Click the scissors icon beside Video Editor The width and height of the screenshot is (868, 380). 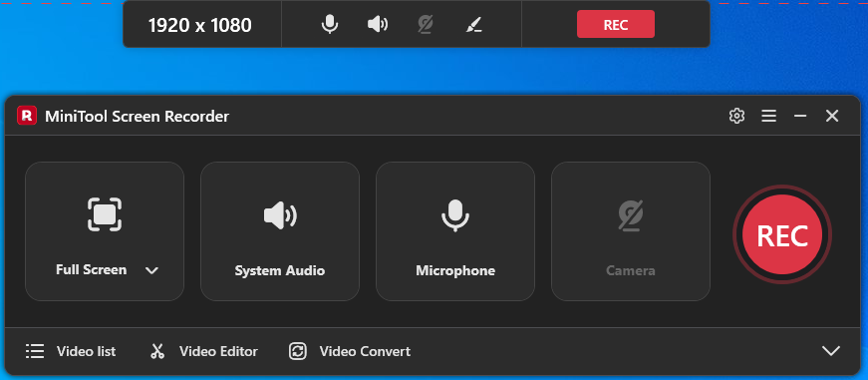tap(157, 351)
